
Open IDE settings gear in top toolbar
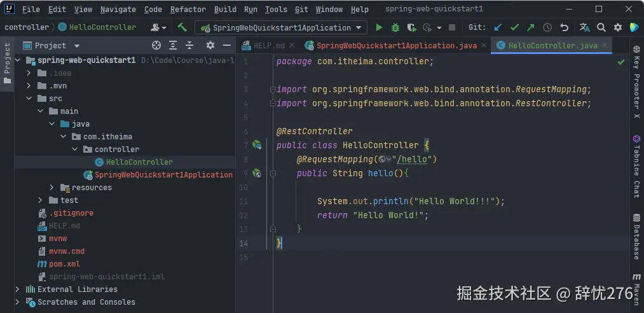pyautogui.click(x=618, y=27)
